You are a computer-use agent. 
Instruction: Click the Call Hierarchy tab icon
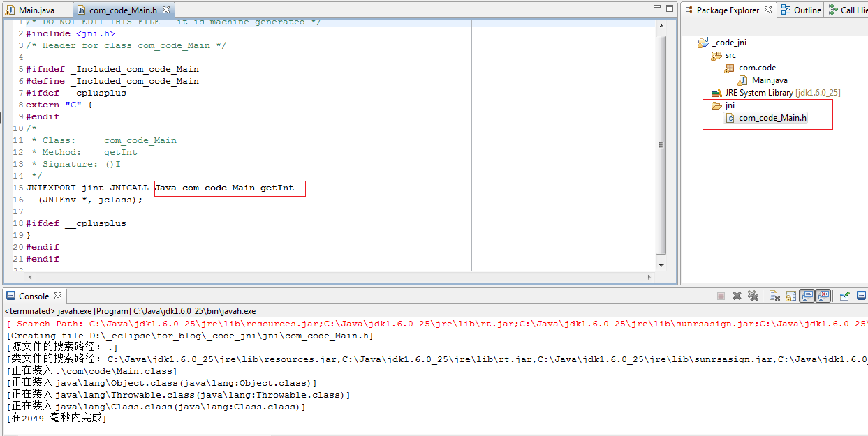[832, 10]
